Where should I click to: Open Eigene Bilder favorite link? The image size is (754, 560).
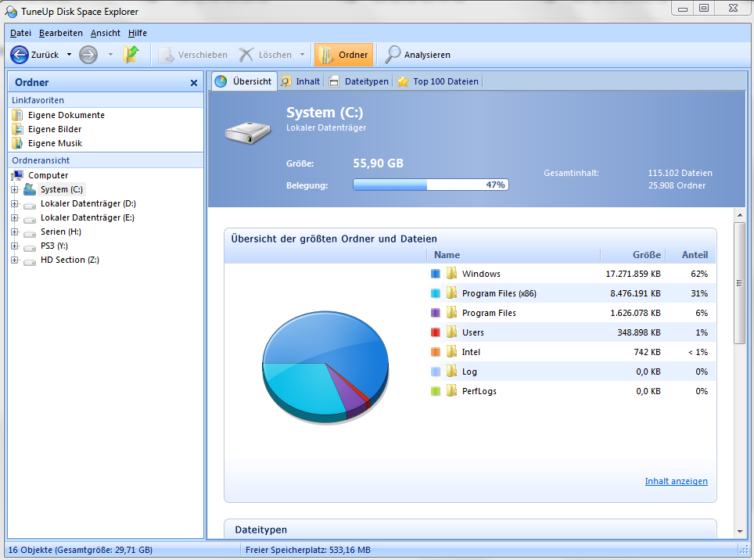tap(55, 129)
